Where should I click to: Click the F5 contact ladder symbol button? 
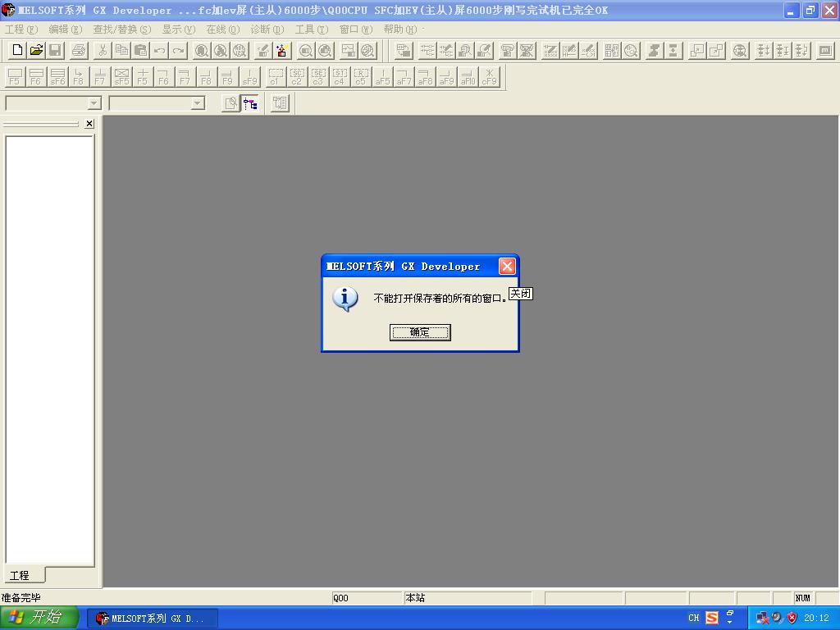15,77
